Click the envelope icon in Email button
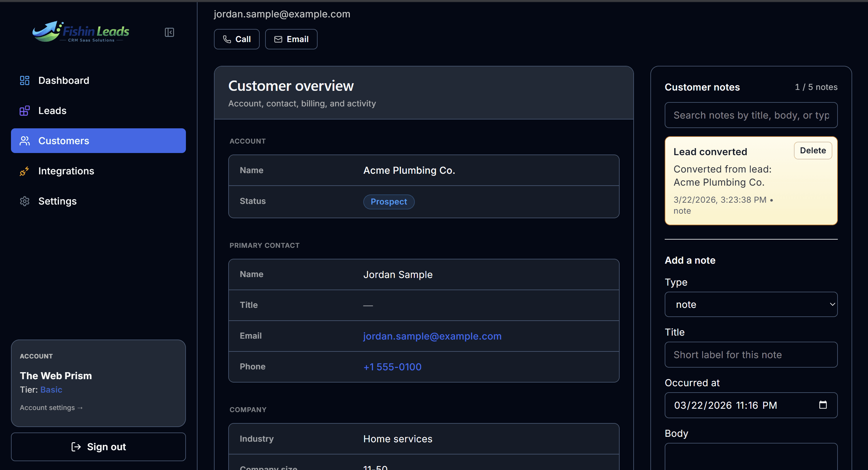This screenshot has width=868, height=470. (x=278, y=39)
